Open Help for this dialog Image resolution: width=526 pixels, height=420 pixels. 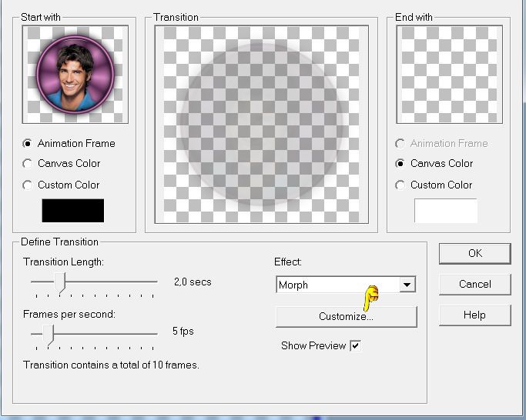pos(475,315)
